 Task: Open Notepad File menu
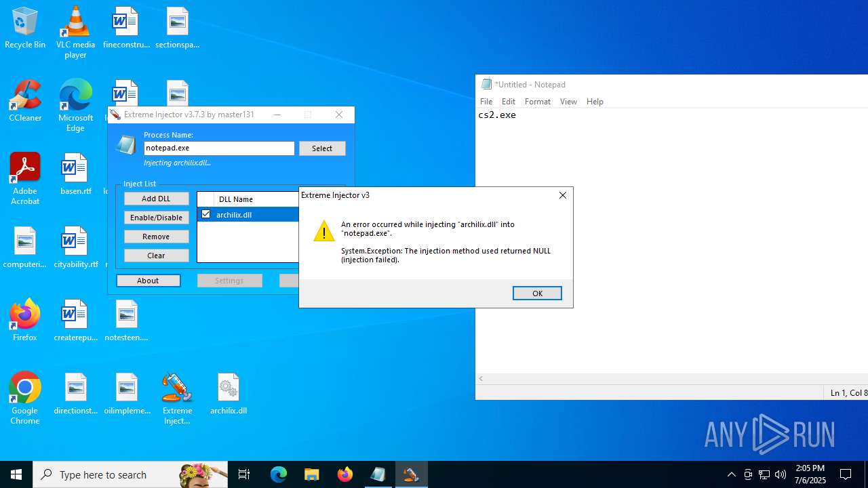click(486, 101)
